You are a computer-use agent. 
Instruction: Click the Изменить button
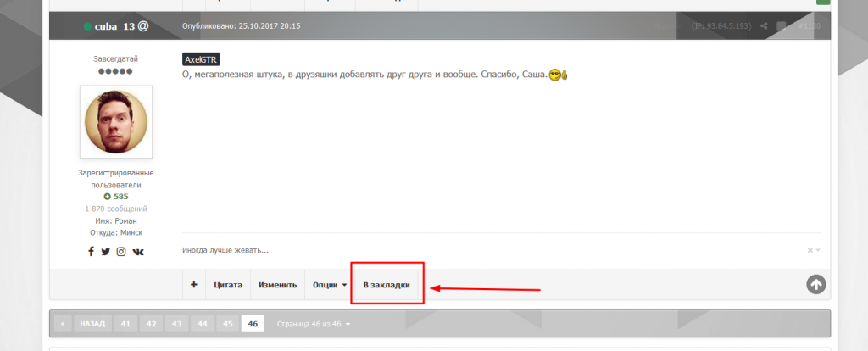tap(277, 285)
